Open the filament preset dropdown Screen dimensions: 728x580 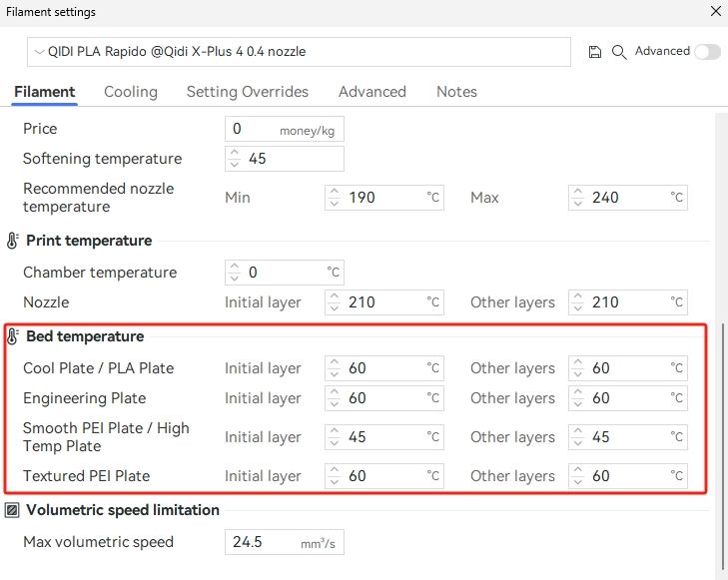[x=299, y=52]
